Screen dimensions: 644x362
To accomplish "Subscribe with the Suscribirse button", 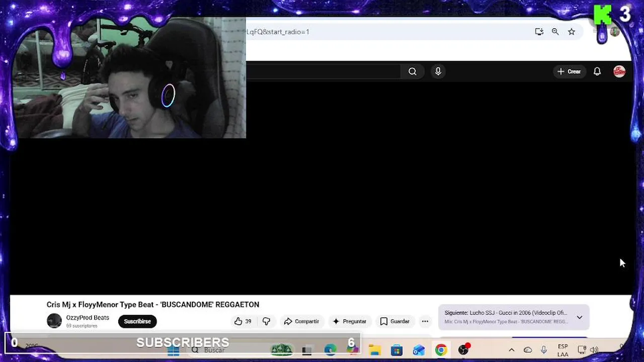I will tap(137, 321).
